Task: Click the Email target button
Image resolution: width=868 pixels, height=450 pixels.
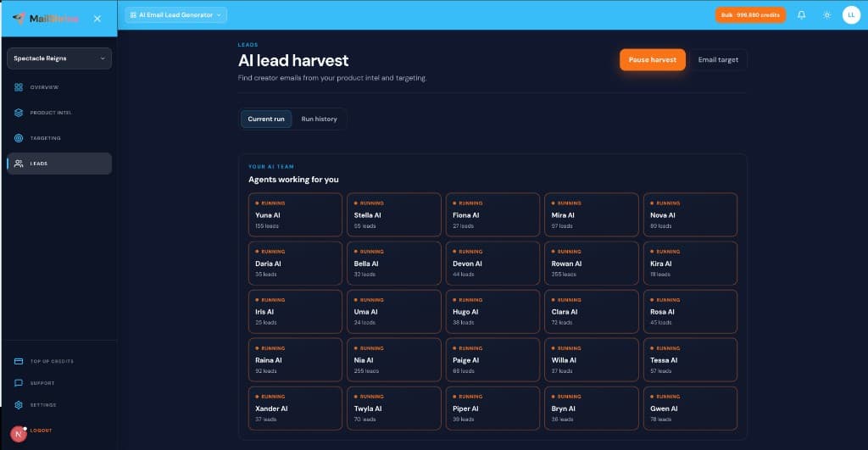Action: coord(718,60)
